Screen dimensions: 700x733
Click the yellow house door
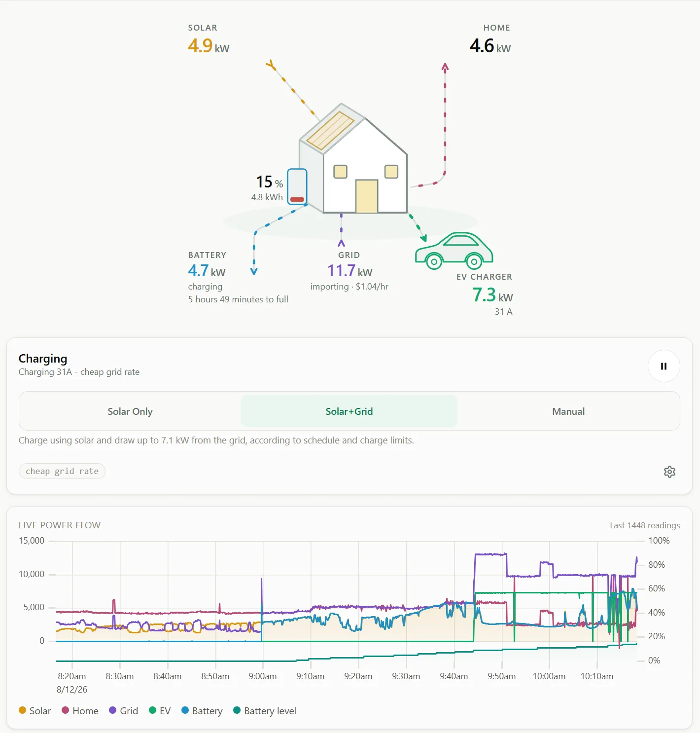(367, 196)
